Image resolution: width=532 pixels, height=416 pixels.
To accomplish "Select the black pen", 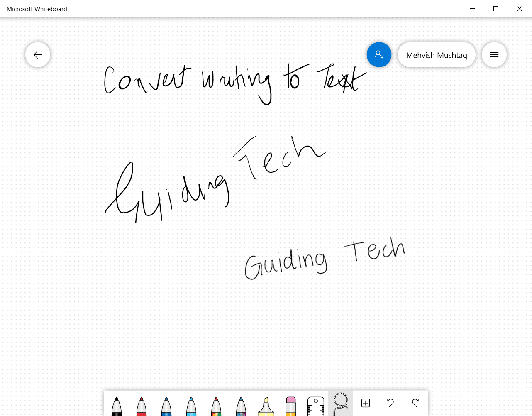I will (x=117, y=406).
